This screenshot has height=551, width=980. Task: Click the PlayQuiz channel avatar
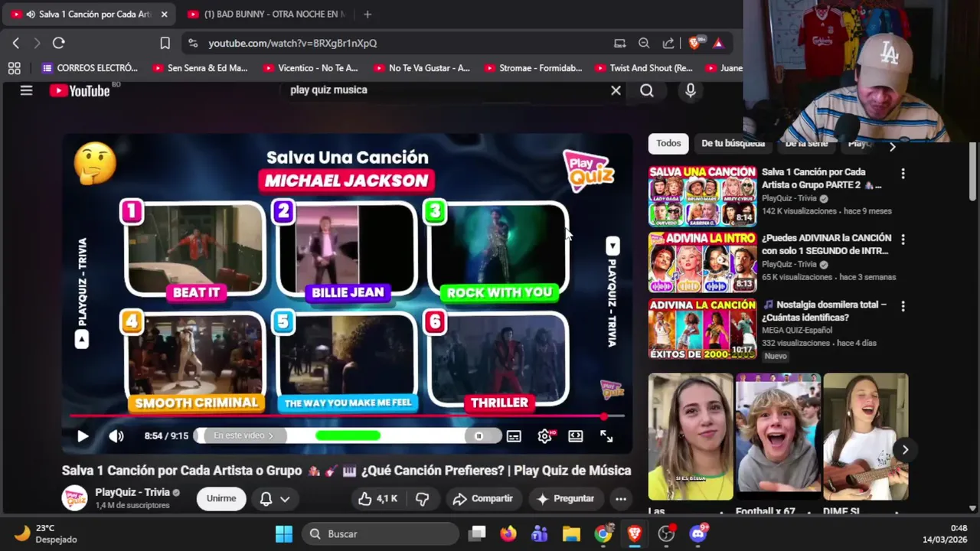pos(74,498)
